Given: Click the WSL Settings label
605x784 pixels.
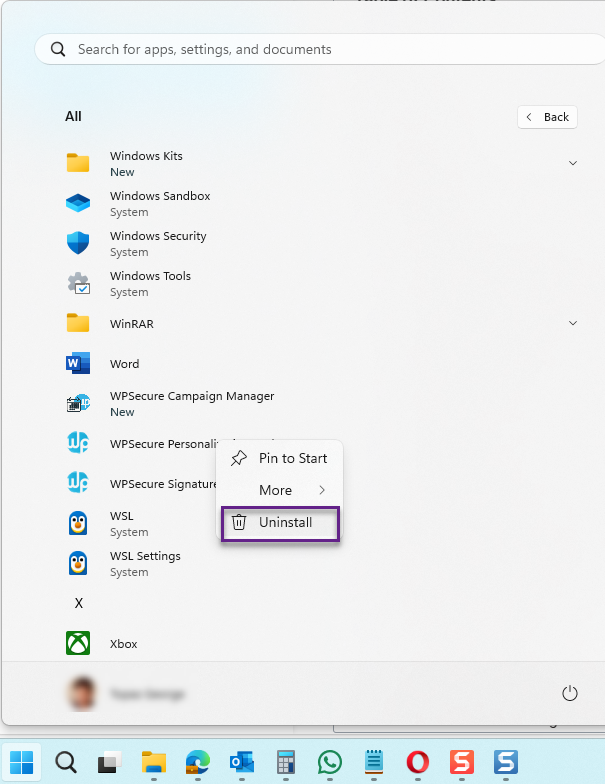Looking at the screenshot, I should click(x=146, y=556).
